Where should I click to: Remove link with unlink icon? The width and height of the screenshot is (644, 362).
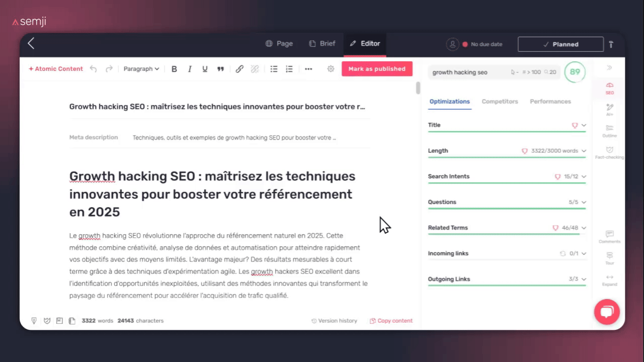[255, 69]
